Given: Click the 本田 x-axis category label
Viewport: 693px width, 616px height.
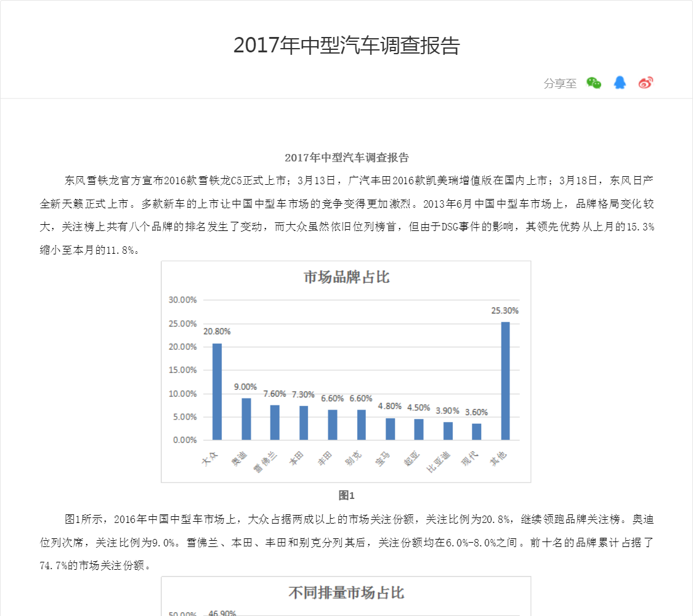Looking at the screenshot, I should pyautogui.click(x=296, y=458).
